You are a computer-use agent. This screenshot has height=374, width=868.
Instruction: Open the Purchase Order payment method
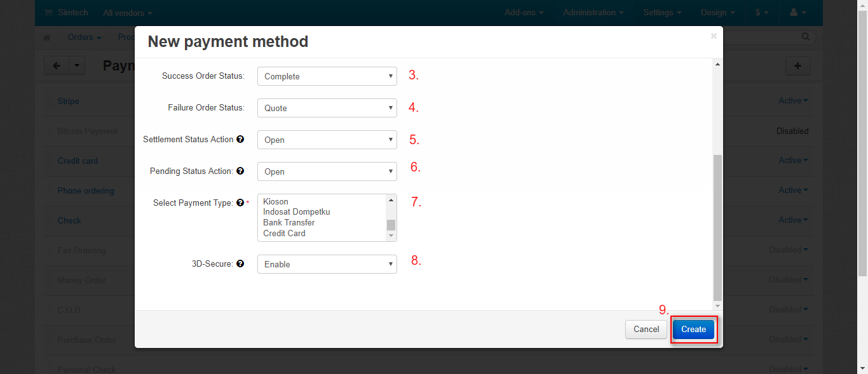[86, 340]
